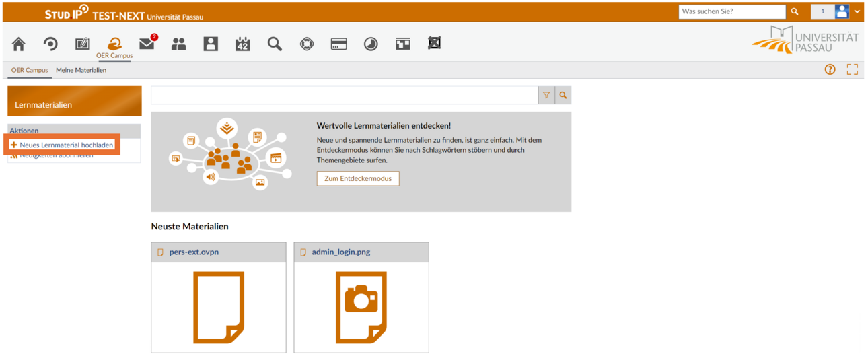Open the filter funnel beside material search
This screenshot has height=354, width=868.
pyautogui.click(x=546, y=96)
